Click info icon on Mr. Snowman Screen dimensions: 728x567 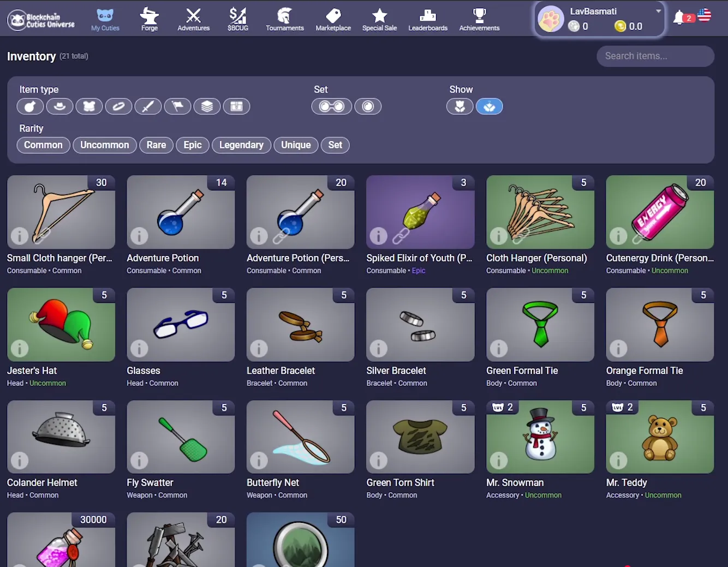(x=499, y=461)
